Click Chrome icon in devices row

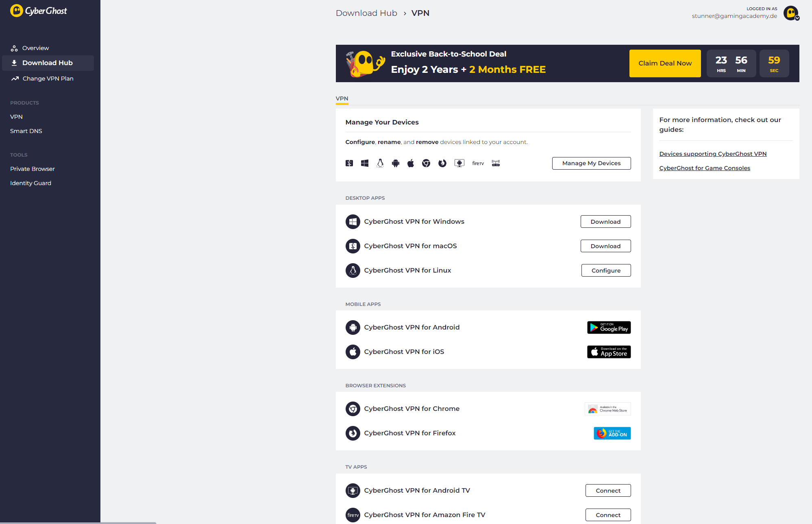tap(426, 163)
